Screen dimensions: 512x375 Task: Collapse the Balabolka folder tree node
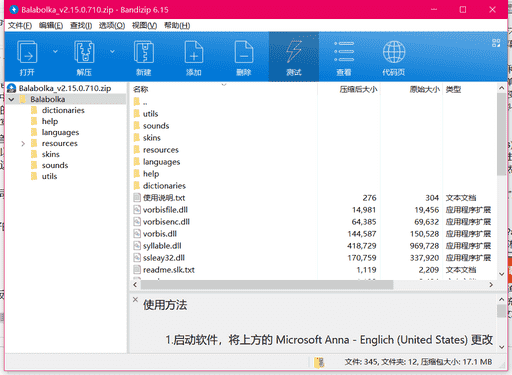point(11,99)
